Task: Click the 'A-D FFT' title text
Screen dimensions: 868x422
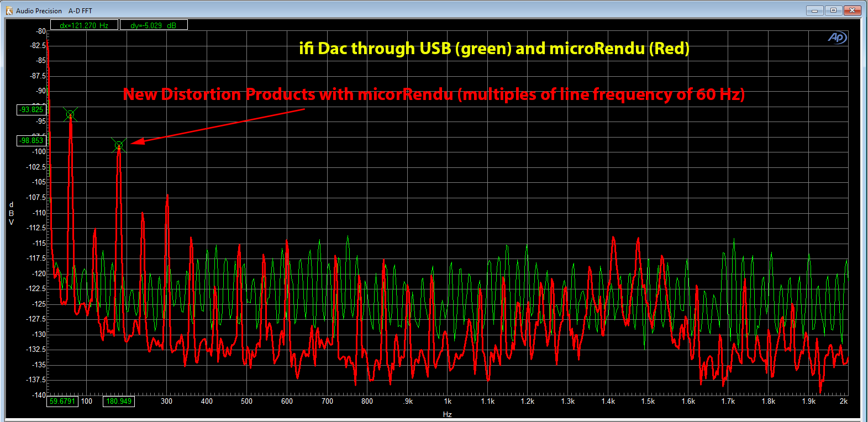Action: [x=80, y=10]
